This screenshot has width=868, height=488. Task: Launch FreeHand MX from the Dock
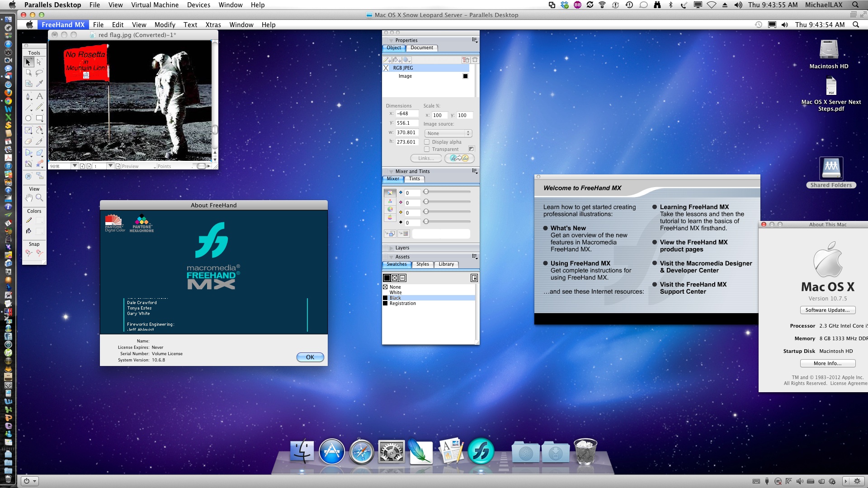(481, 451)
